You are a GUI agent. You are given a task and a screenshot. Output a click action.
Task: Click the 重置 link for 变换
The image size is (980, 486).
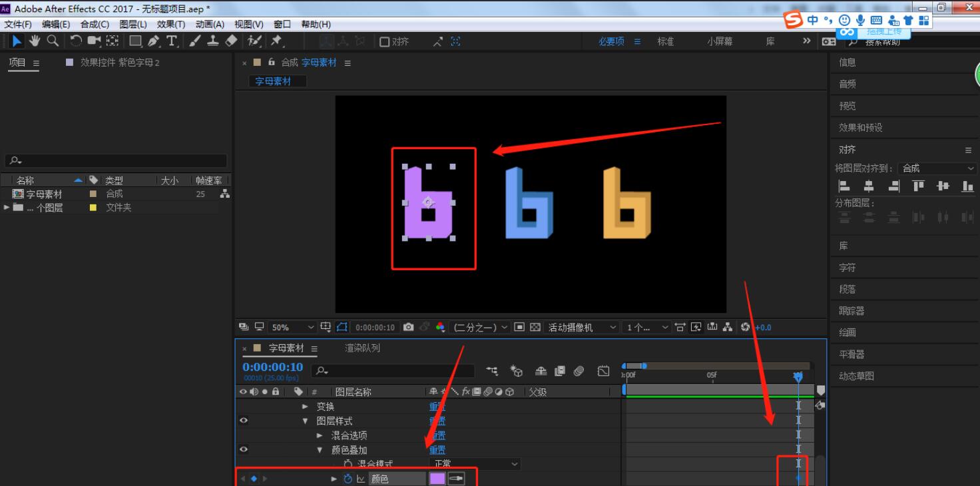[x=437, y=406]
